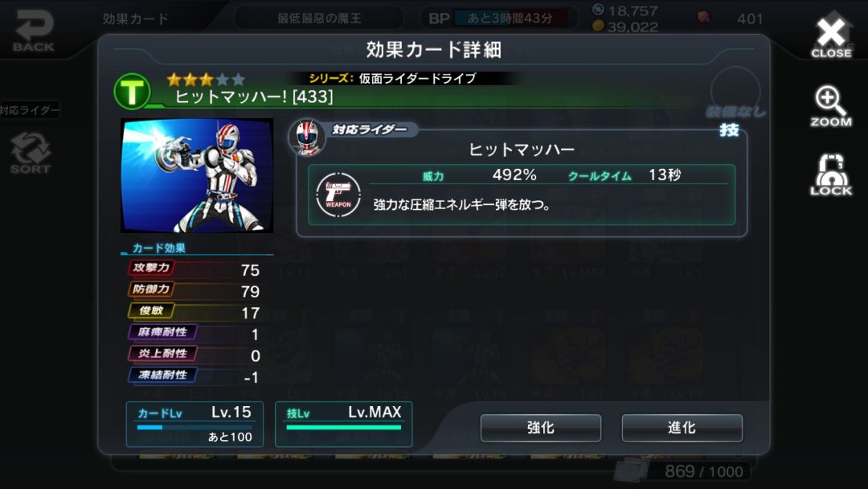Click the 技Lv MAX progress bar
This screenshot has height=489, width=868.
coord(344,427)
